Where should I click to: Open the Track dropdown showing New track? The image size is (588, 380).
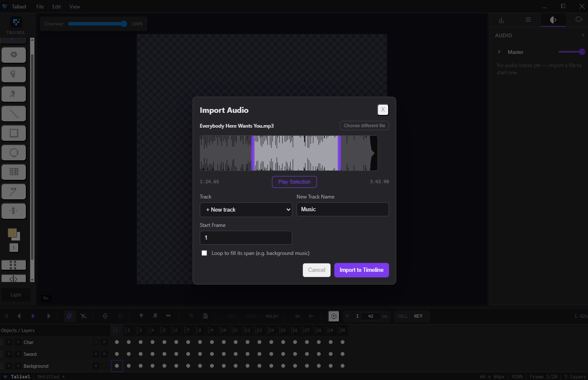click(246, 210)
